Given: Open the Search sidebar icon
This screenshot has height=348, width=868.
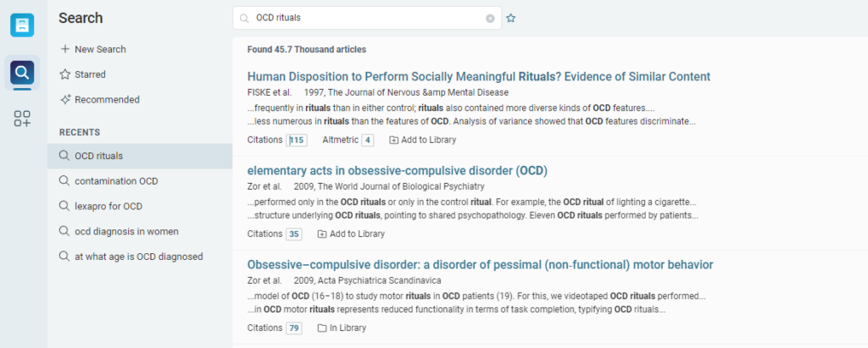Looking at the screenshot, I should click(x=23, y=72).
